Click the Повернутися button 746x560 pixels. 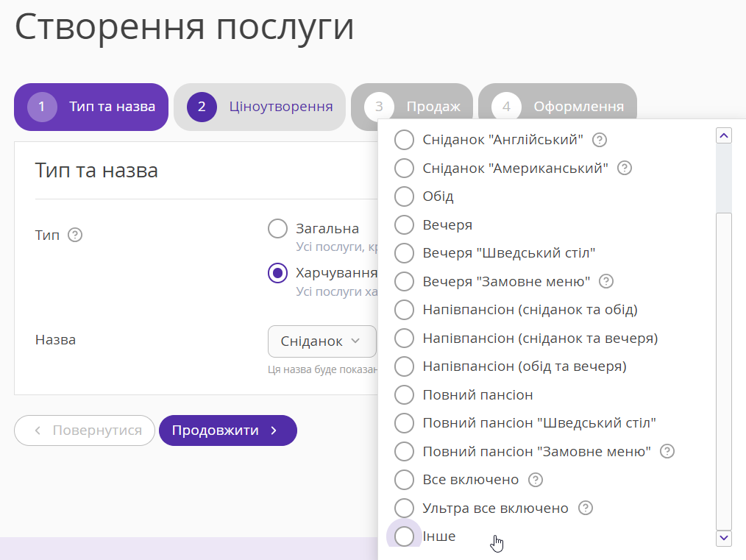click(x=85, y=430)
